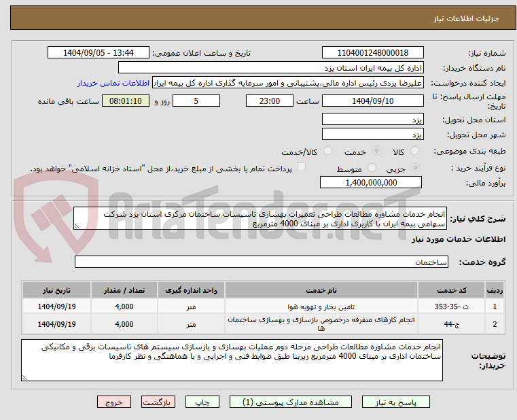Screen dimensions: 517x420
Task: Click the خروج exit button
Action: [x=114, y=402]
